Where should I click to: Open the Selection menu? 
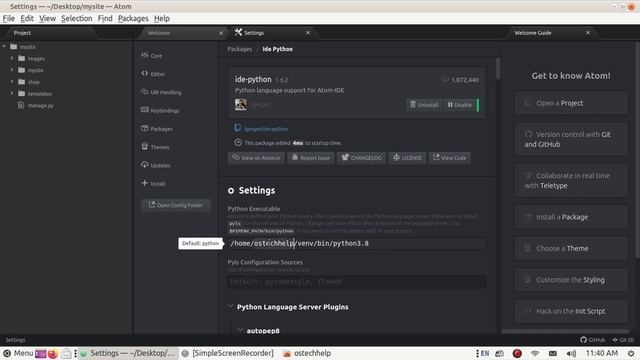[x=77, y=18]
